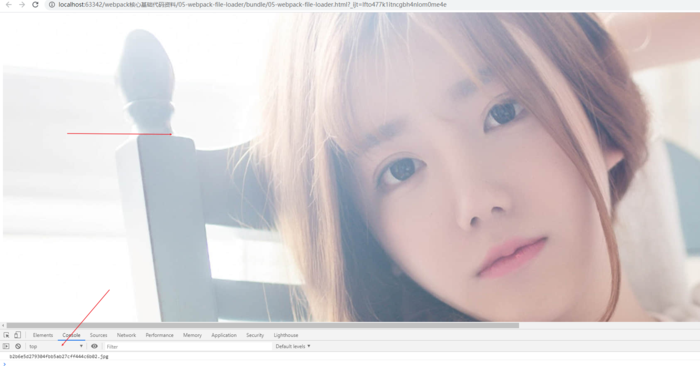Open the Memory tab
700x366 pixels.
(192, 335)
